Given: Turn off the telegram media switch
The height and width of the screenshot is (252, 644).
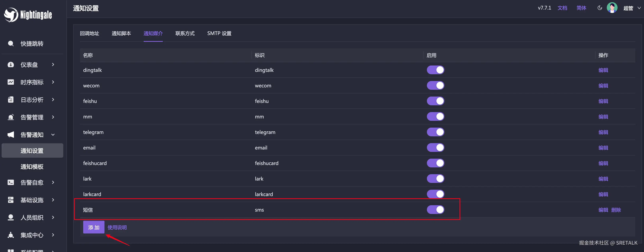Looking at the screenshot, I should [435, 132].
